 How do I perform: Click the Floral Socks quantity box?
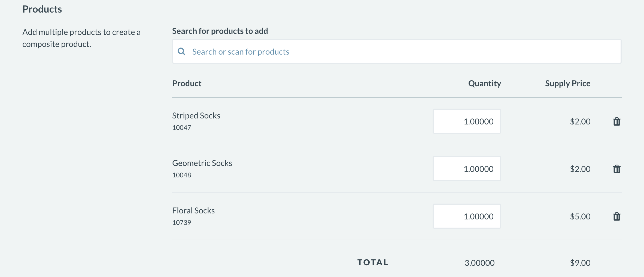pos(467,216)
